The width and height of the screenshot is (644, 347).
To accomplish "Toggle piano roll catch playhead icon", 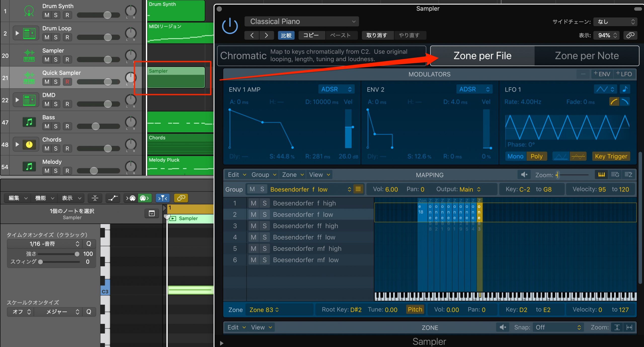I will [x=163, y=198].
